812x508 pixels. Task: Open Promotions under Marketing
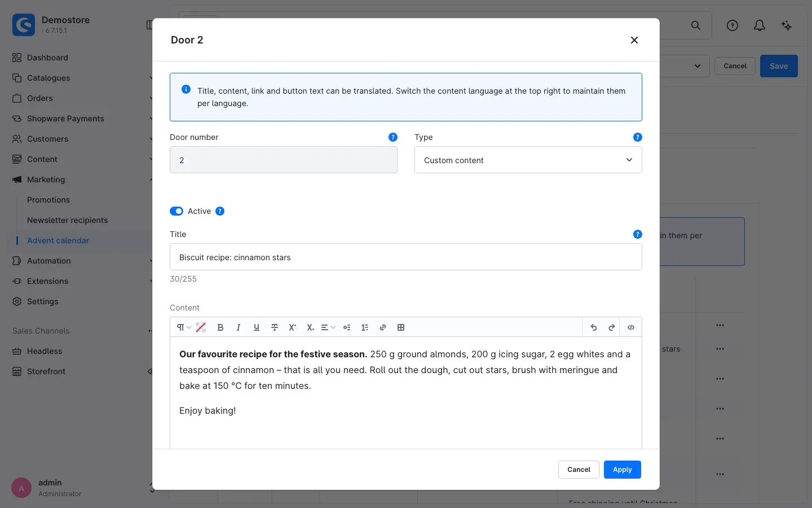click(48, 200)
